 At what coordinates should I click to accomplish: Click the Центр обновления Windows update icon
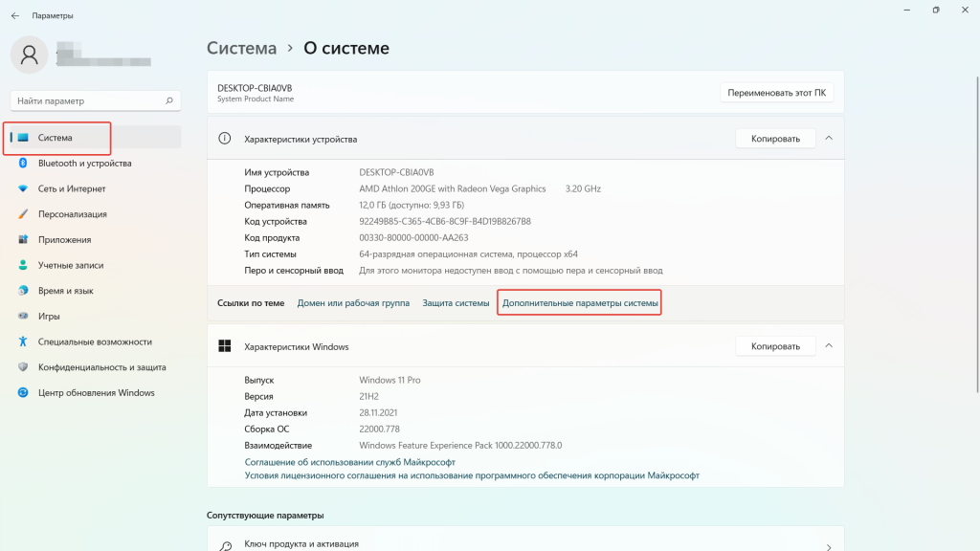(x=23, y=393)
